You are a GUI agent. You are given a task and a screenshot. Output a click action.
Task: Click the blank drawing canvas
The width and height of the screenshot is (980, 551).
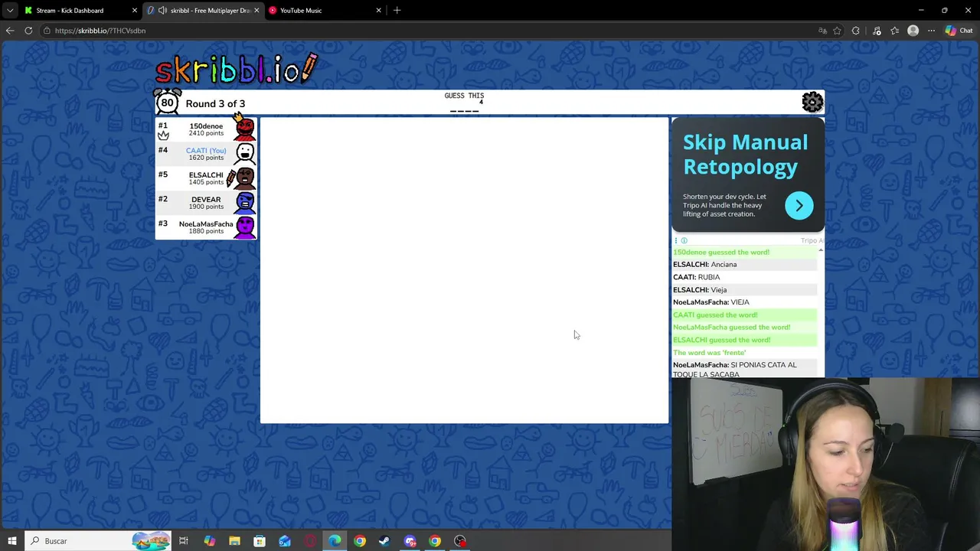point(464,270)
